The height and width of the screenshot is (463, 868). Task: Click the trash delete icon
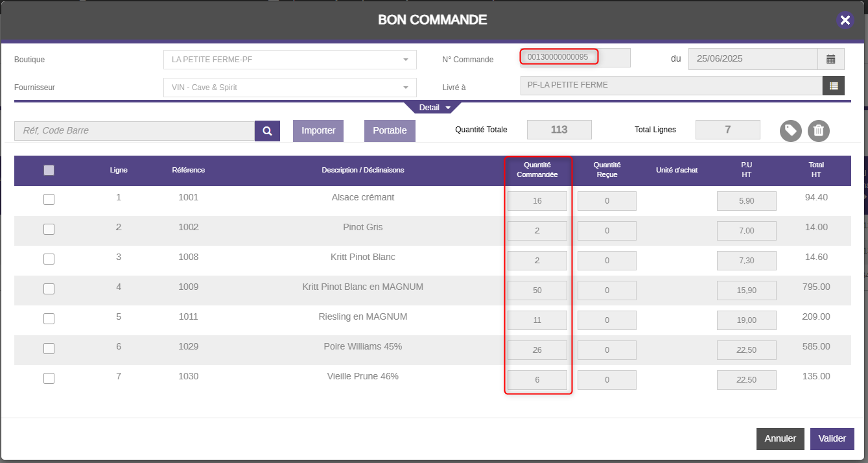pos(818,131)
